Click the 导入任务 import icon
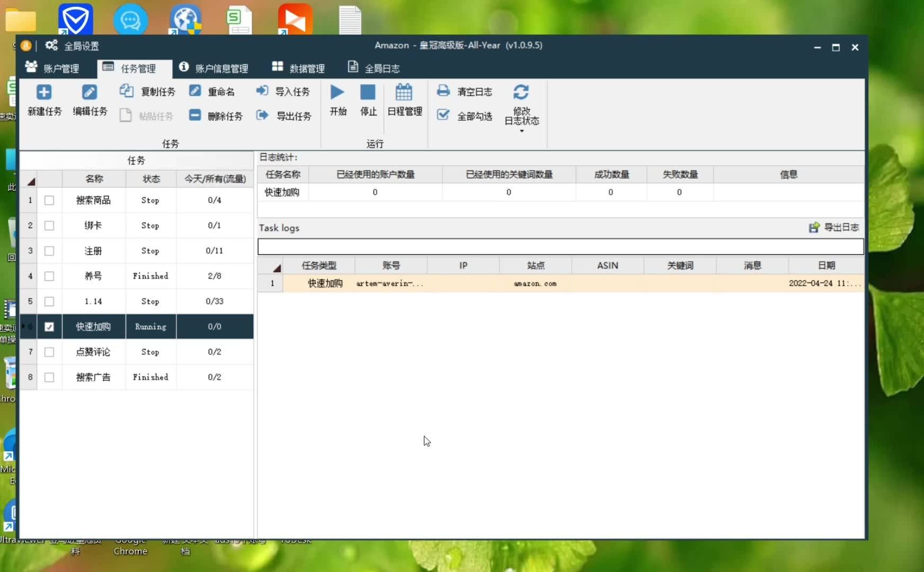This screenshot has height=572, width=924. pos(262,91)
